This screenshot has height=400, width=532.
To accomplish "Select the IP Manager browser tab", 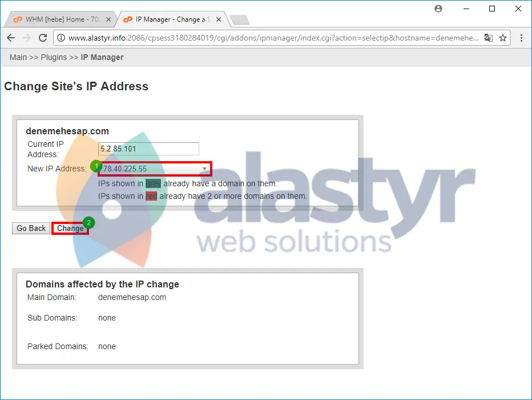I will [x=166, y=19].
